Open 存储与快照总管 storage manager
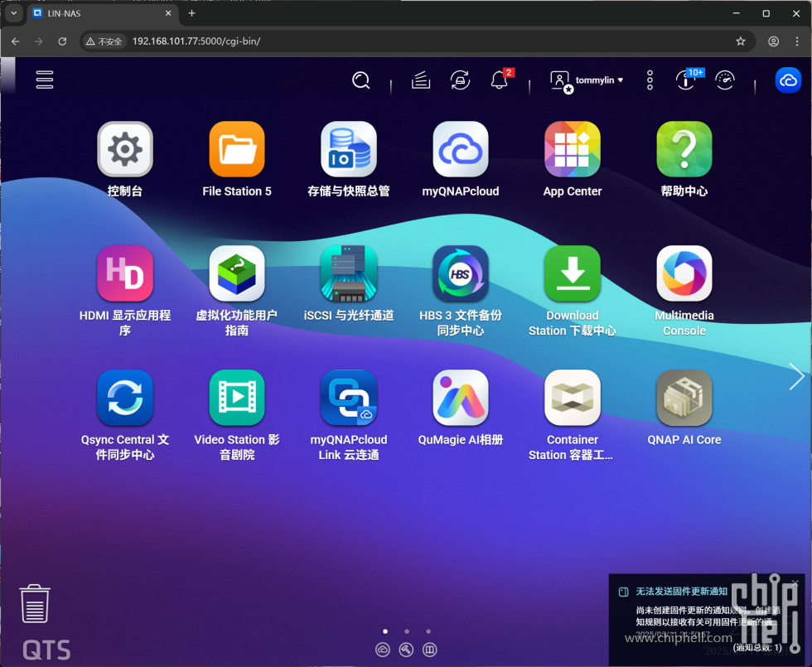The image size is (812, 667). (349, 149)
